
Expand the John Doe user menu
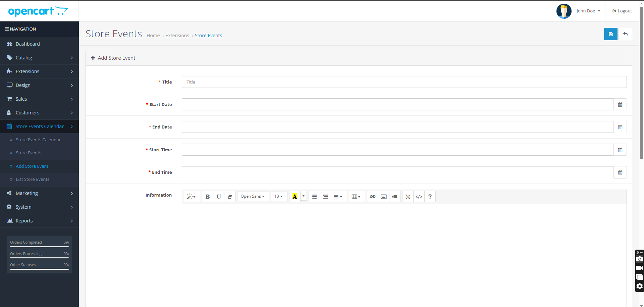588,11
